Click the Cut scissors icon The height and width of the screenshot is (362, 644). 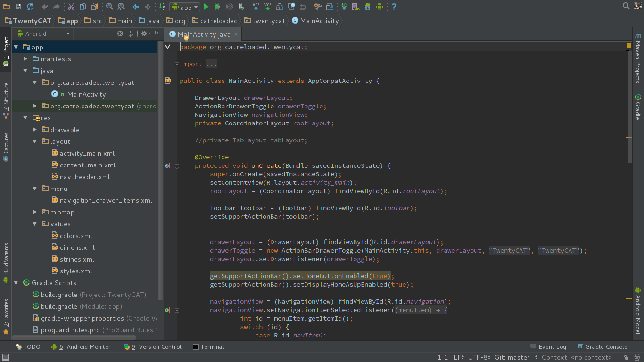tap(71, 7)
